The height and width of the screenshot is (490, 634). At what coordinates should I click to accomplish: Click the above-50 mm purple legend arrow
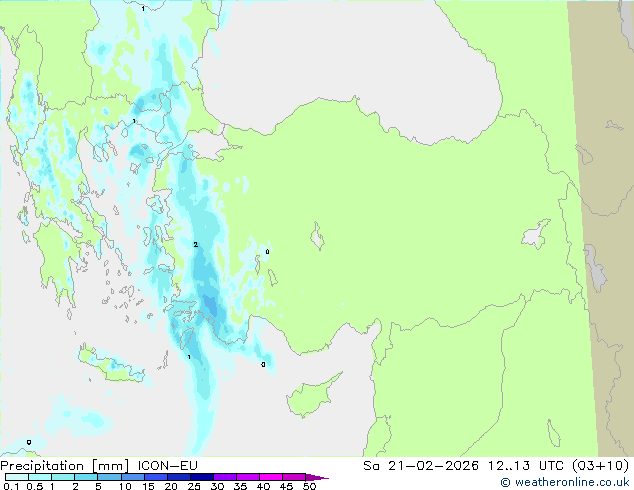click(317, 477)
